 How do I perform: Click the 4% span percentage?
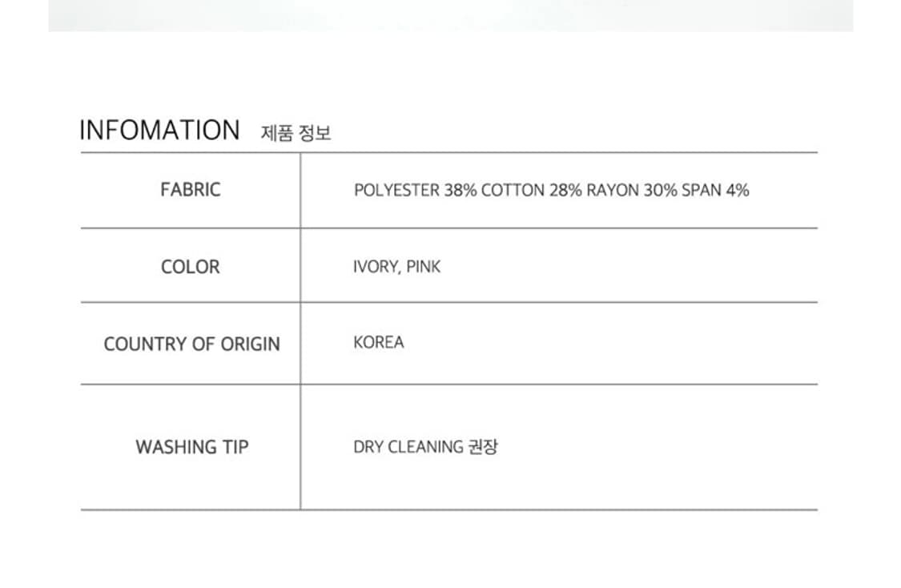[x=738, y=191]
